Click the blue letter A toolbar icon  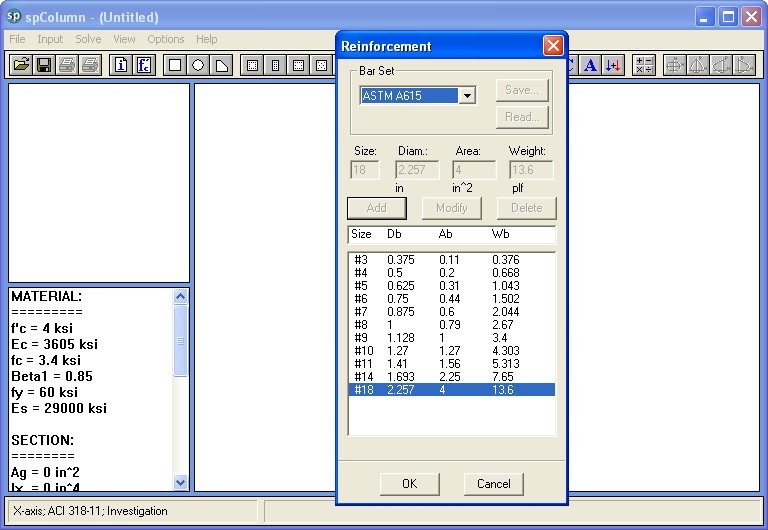point(591,65)
